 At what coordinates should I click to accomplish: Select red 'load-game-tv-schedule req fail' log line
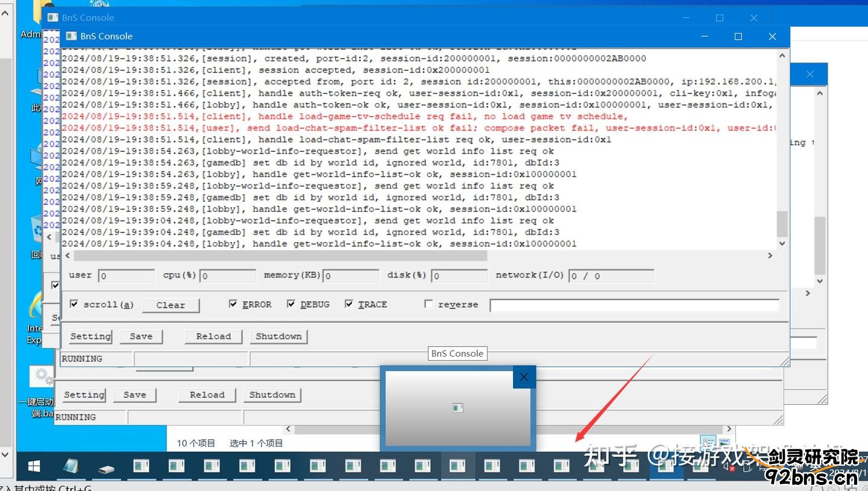[345, 116]
